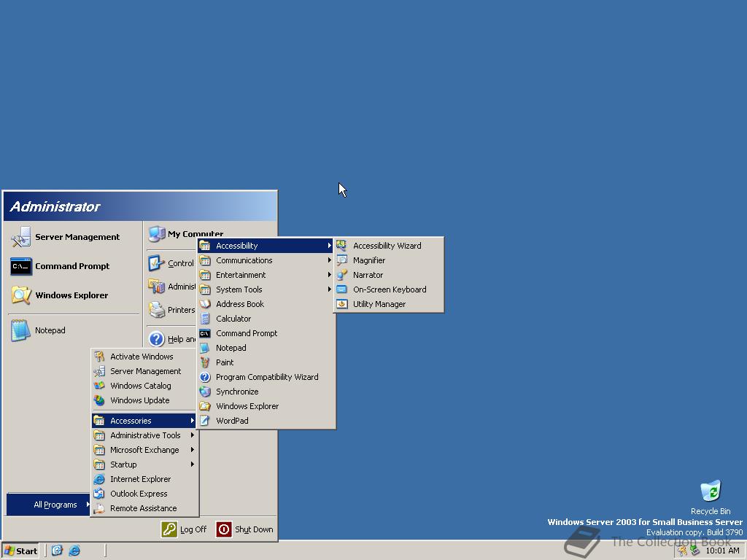Click Server Management icon in All Programs
This screenshot has height=560, width=747.
pyautogui.click(x=99, y=371)
